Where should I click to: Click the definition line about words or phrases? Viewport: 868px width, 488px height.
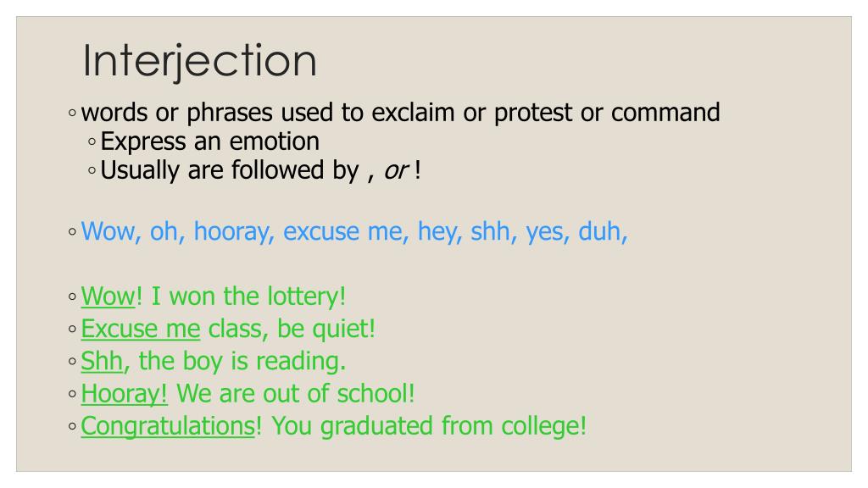point(400,113)
